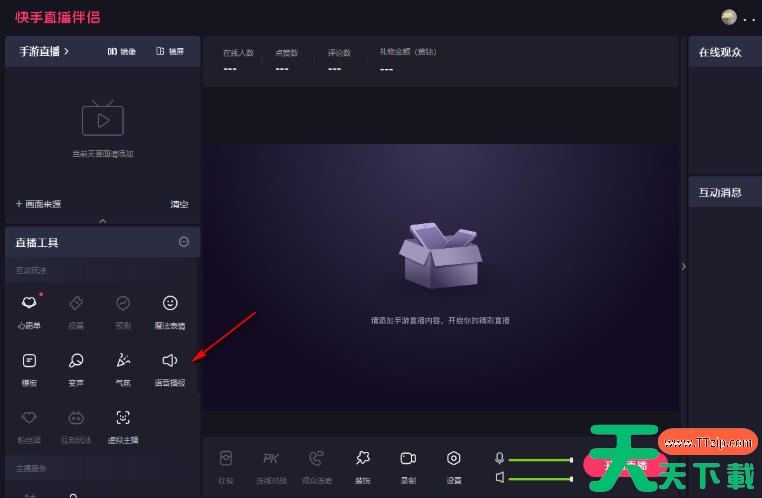Mute the microphone icon
Screen dimensions: 762x498
tap(499, 458)
